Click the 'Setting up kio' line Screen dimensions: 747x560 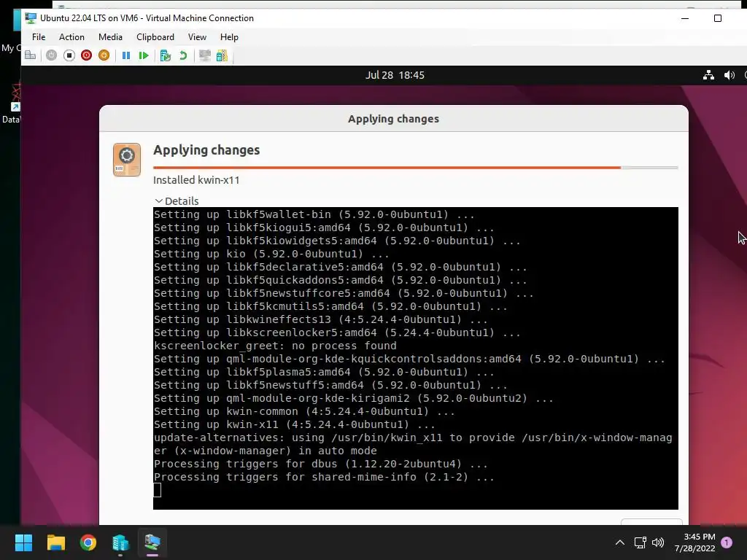[271, 254]
